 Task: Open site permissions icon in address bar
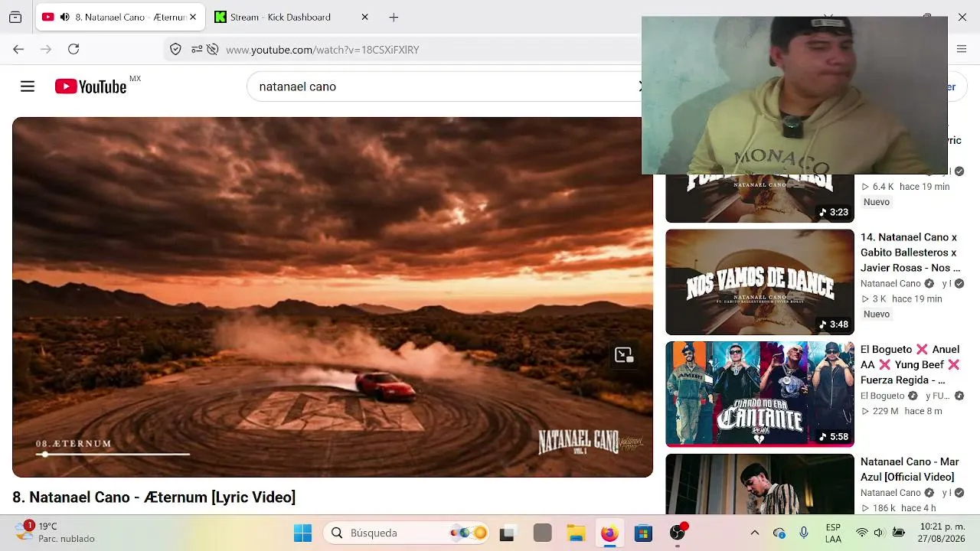point(197,49)
